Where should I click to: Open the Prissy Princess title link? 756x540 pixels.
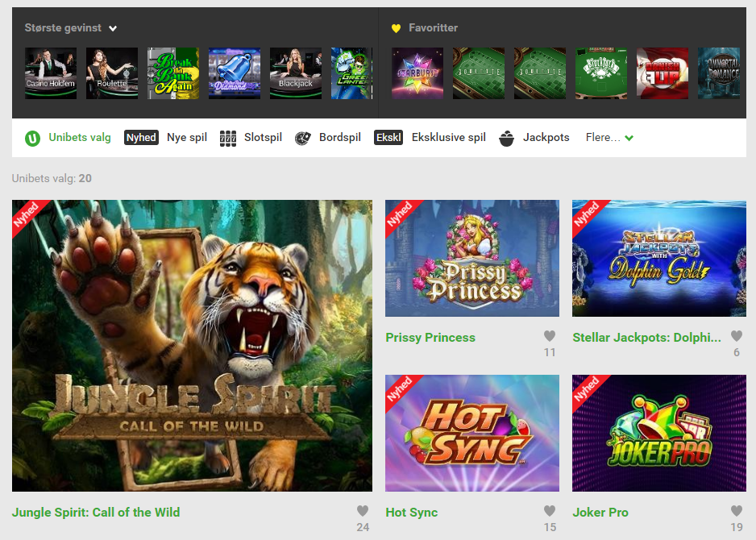pos(430,338)
